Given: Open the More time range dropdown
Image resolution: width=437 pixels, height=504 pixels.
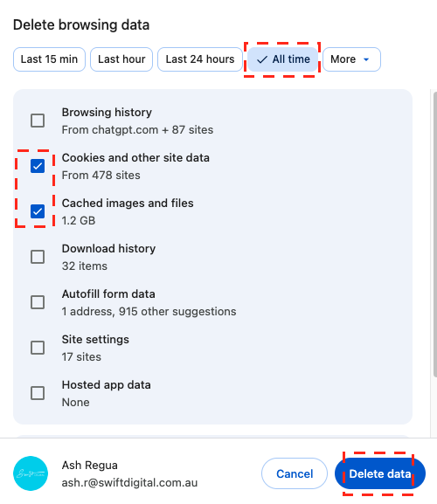Looking at the screenshot, I should [x=352, y=59].
